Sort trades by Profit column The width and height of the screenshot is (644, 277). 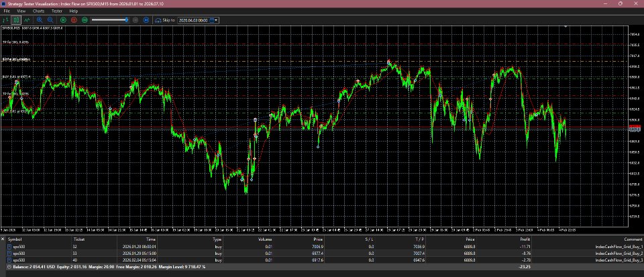525,239
